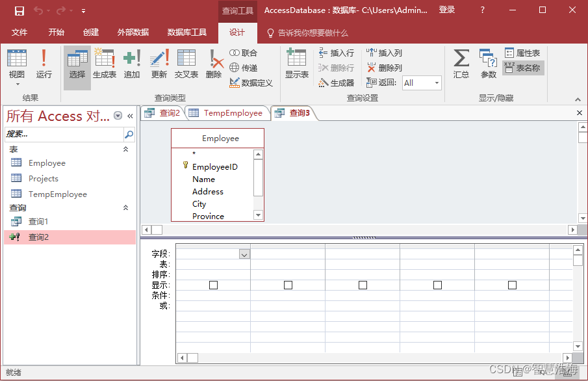Select EmployeeID field in Employee table
The image size is (588, 381).
click(x=215, y=167)
